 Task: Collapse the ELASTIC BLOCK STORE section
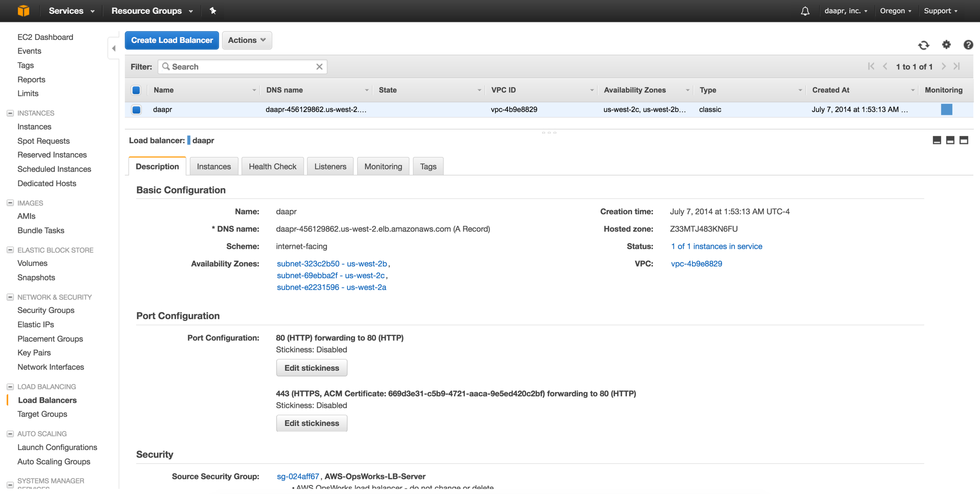click(x=10, y=250)
